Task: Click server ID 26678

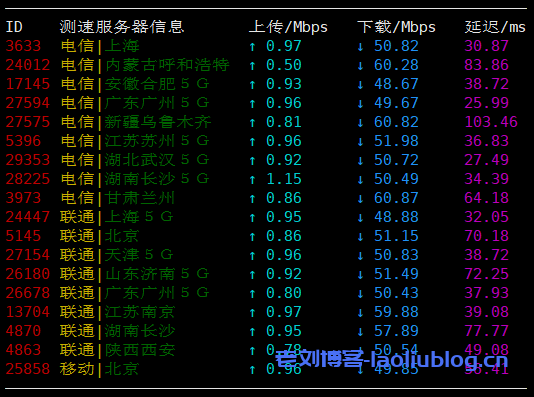Action: (28, 293)
